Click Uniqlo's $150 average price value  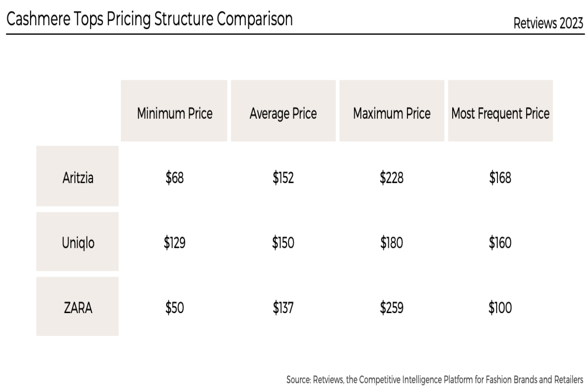283,243
